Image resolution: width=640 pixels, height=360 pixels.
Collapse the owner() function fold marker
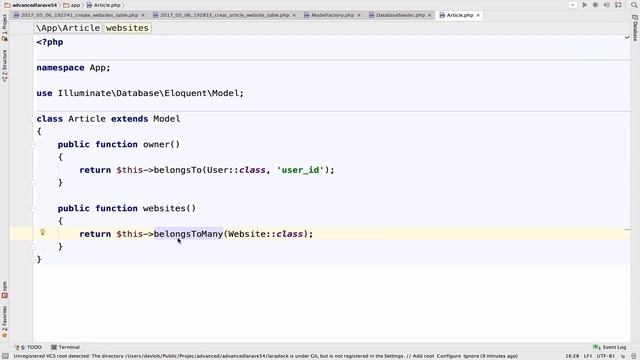tap(34, 144)
